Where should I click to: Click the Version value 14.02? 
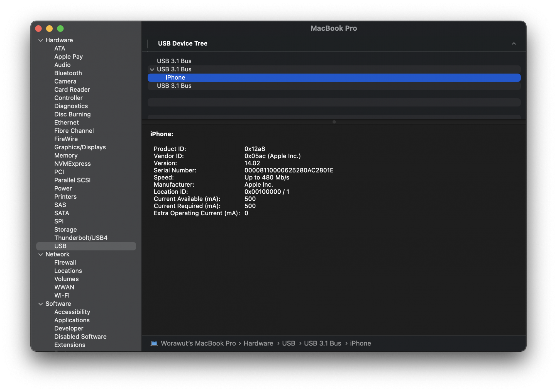point(252,163)
